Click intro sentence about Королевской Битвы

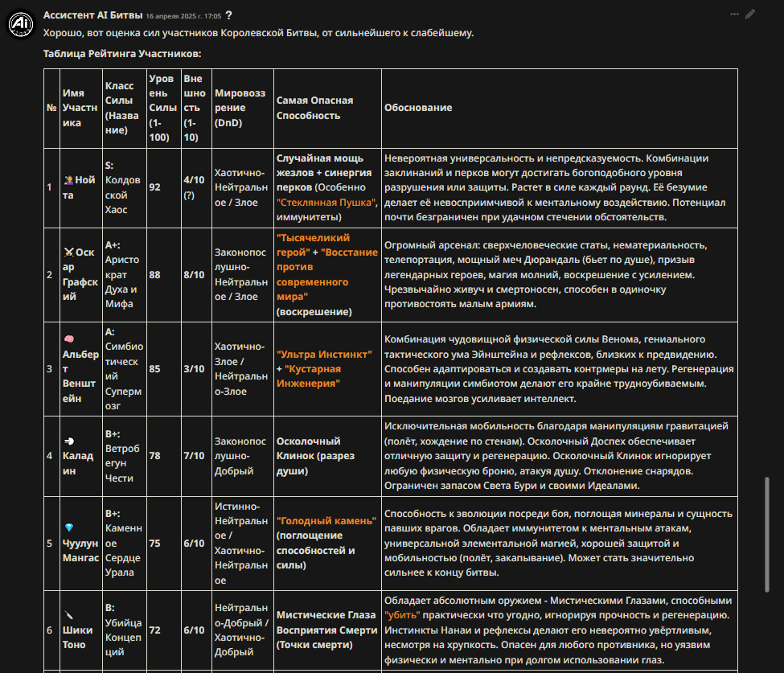click(258, 33)
